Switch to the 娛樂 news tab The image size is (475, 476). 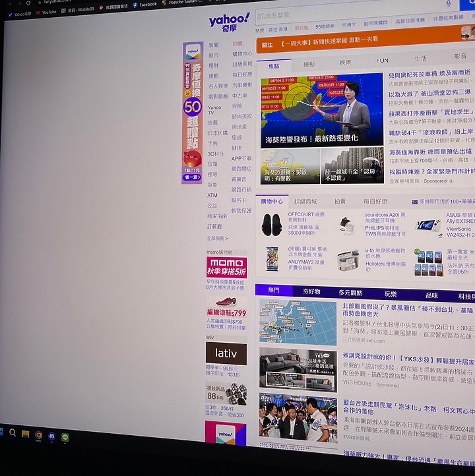(345, 63)
